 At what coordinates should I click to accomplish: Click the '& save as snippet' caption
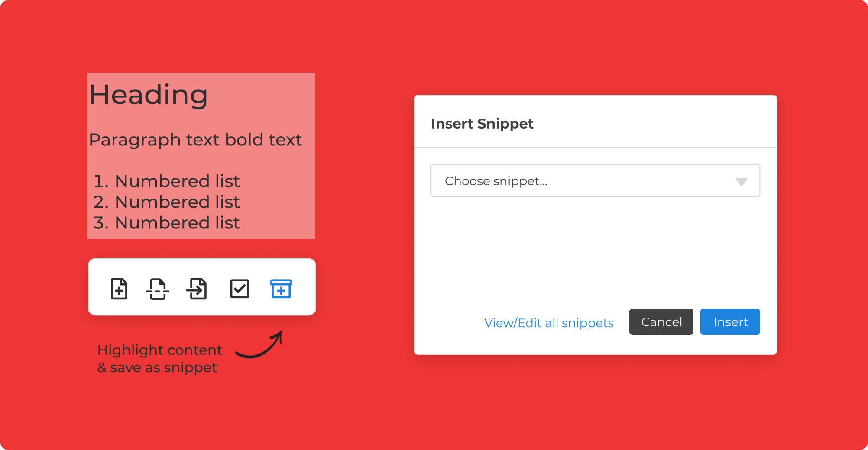157,367
